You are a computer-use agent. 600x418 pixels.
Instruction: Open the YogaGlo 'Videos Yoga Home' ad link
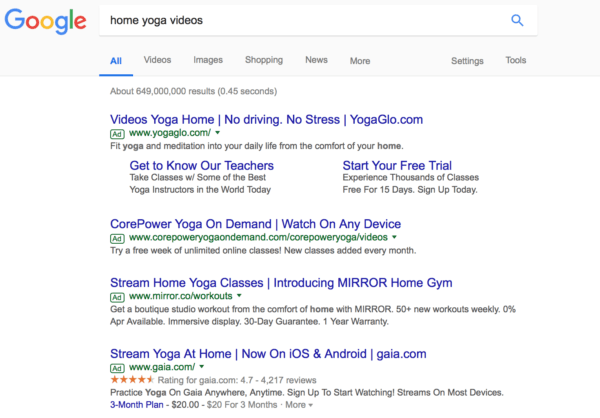266,119
